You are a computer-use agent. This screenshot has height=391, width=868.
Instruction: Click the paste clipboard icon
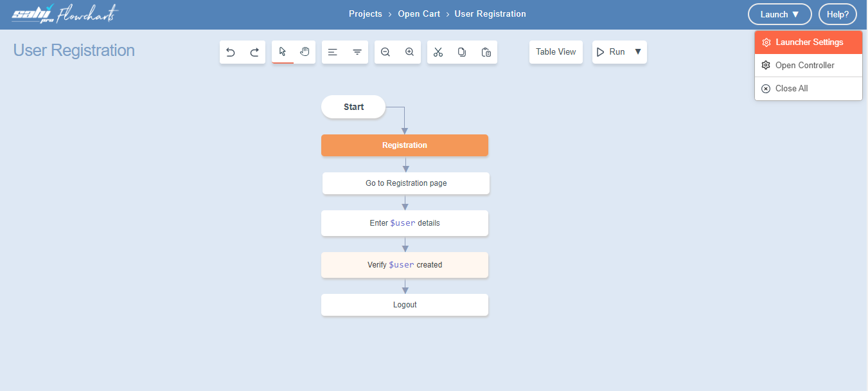[486, 52]
